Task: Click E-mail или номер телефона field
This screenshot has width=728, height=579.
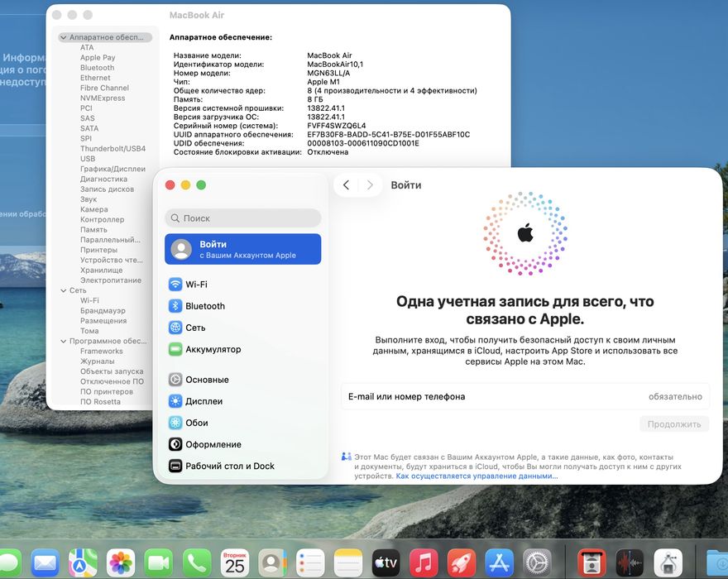Action: point(525,396)
